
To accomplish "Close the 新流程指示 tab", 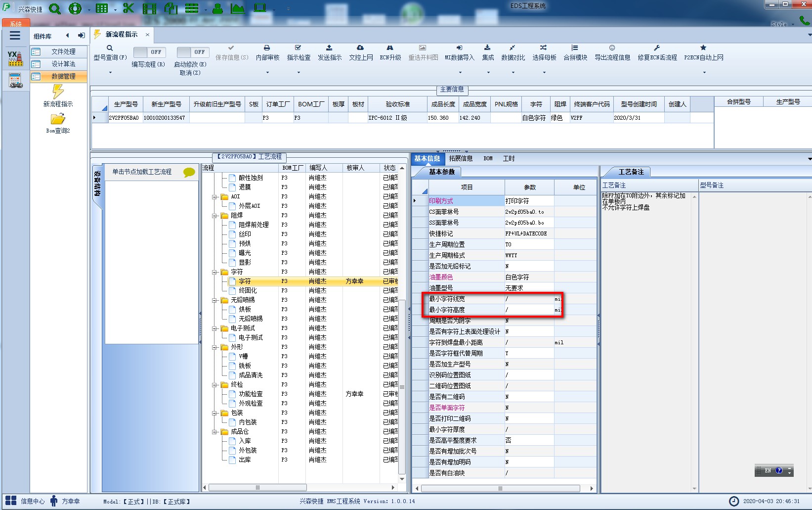I will pos(147,35).
